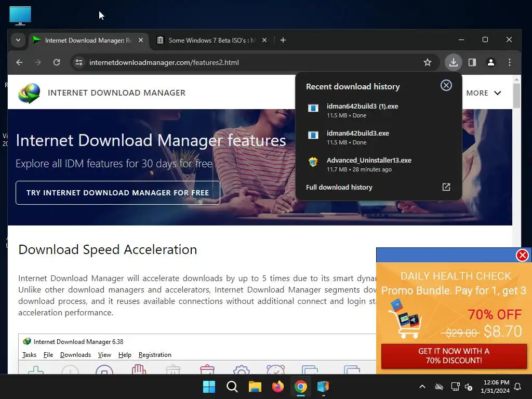
Task: Open the Chrome side panel
Action: pyautogui.click(x=472, y=62)
